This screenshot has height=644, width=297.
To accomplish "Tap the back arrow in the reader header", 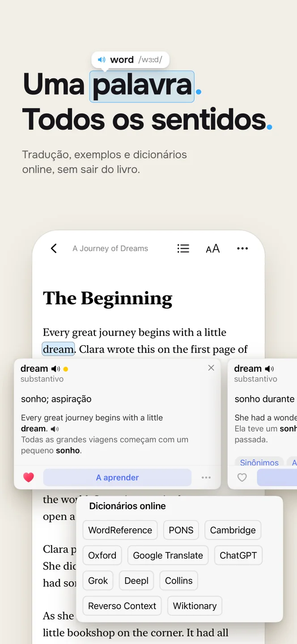I will click(x=54, y=249).
